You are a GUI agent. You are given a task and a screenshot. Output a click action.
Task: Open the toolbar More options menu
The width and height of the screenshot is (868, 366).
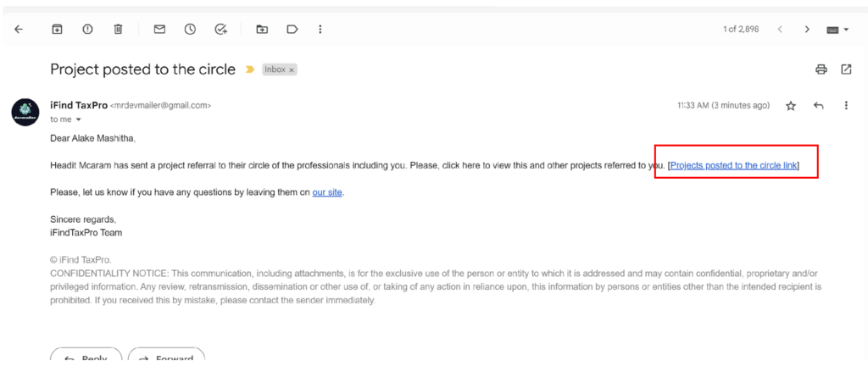tap(320, 29)
